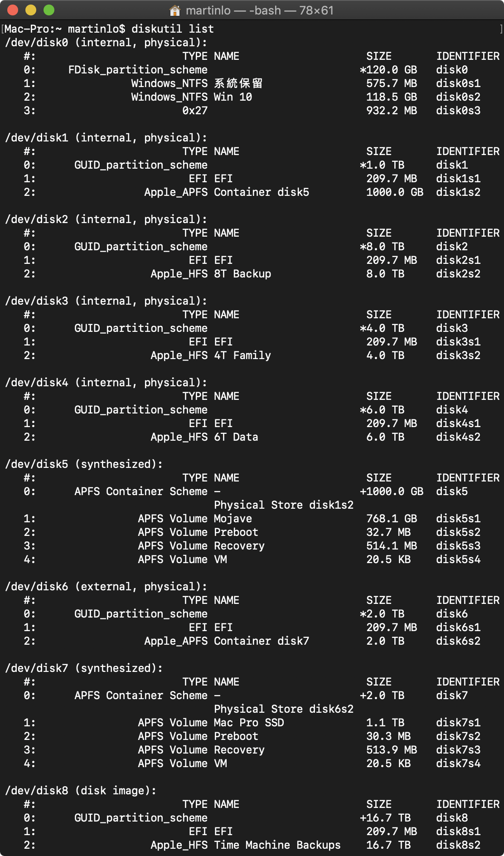Click the '4T Family' volume name
The width and height of the screenshot is (504, 856).
click(x=242, y=355)
